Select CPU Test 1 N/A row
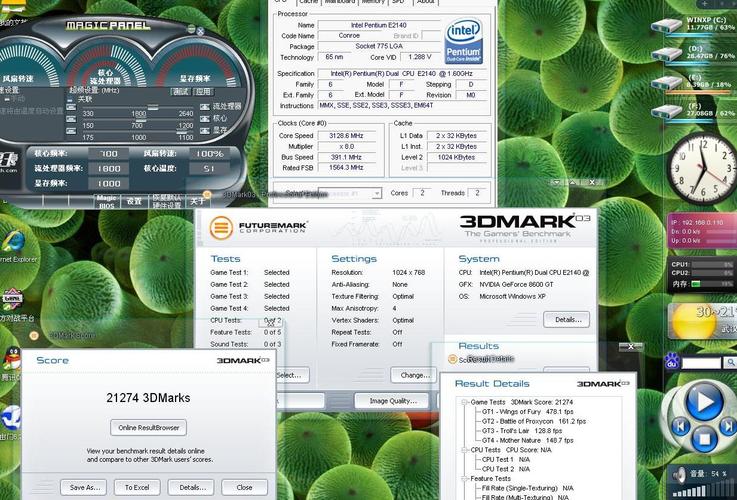Screen dimensions: 737x500 (x=506, y=460)
